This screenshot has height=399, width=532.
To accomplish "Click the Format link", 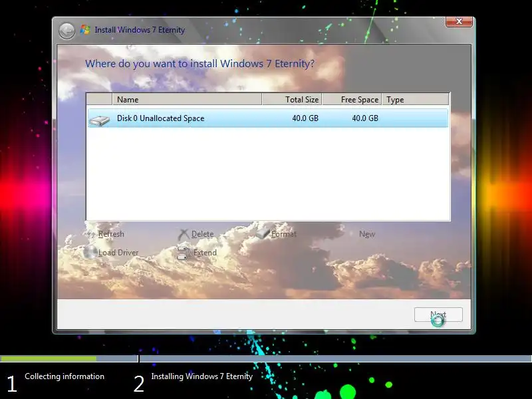I will click(284, 234).
